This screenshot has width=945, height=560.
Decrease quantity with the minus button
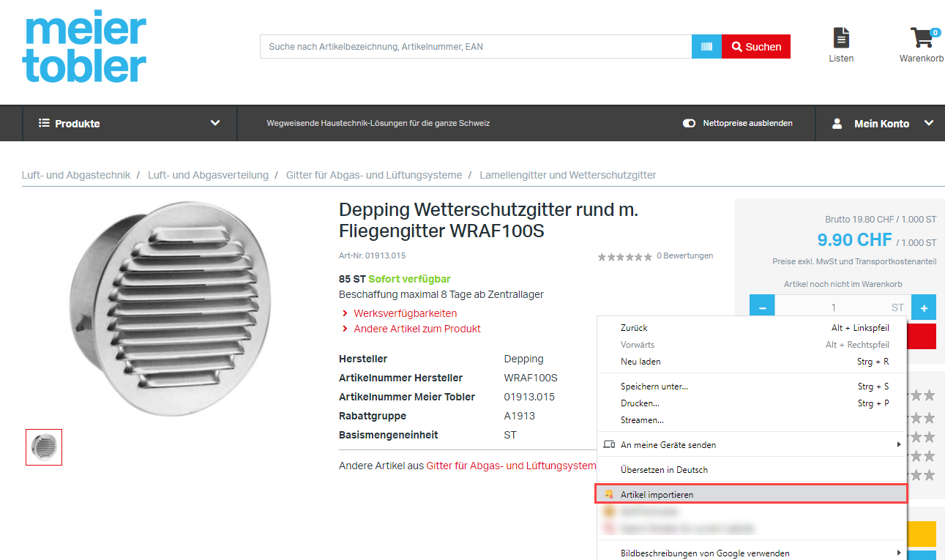(x=762, y=307)
